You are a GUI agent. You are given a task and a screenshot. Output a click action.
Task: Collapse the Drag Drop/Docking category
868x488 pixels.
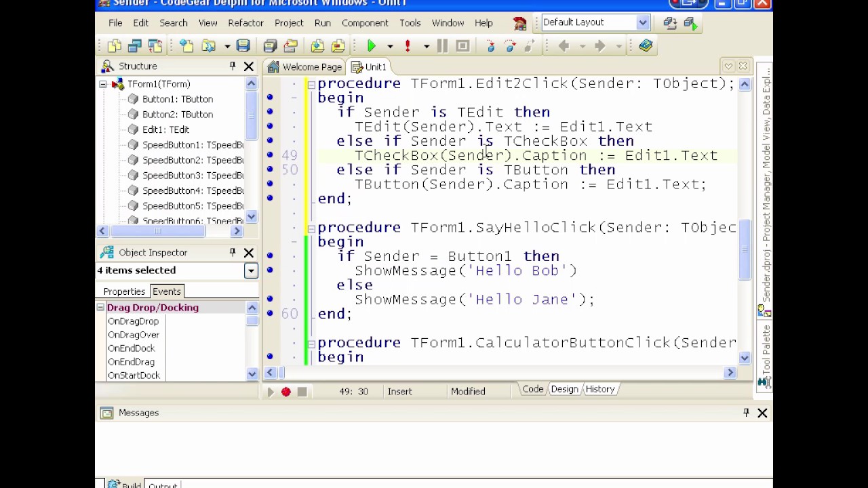coord(100,308)
